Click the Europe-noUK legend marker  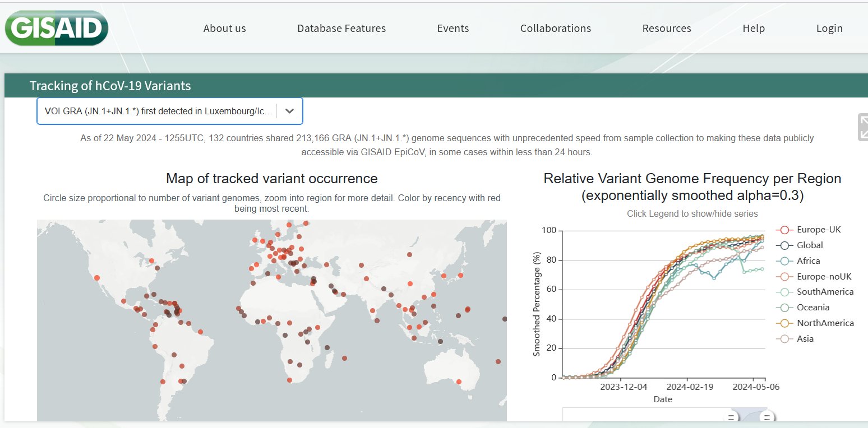tap(784, 277)
